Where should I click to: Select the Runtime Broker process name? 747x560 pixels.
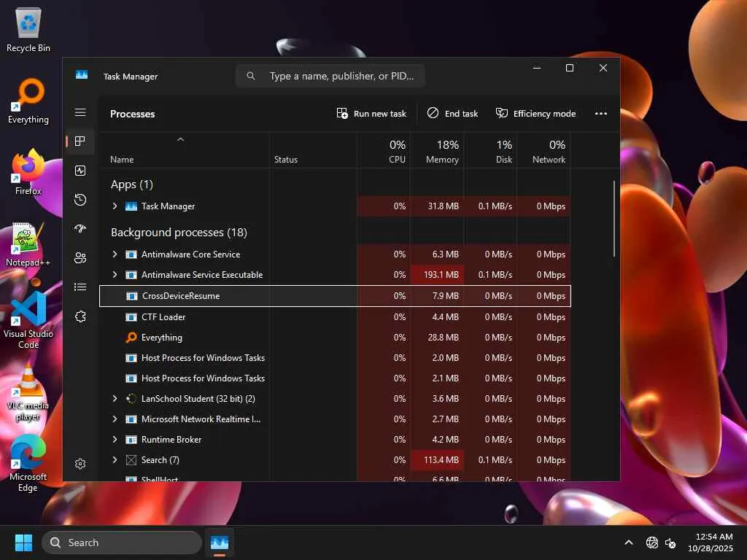[x=171, y=439]
